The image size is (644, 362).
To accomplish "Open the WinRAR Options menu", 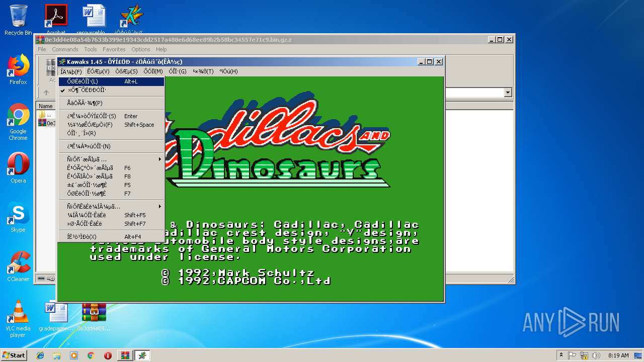I will click(x=141, y=49).
